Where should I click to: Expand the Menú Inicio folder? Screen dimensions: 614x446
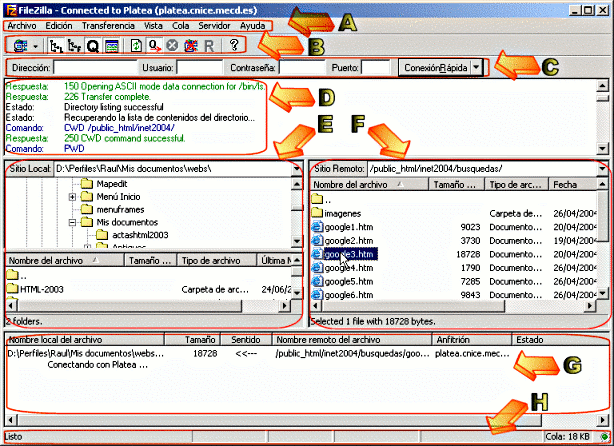coord(73,196)
